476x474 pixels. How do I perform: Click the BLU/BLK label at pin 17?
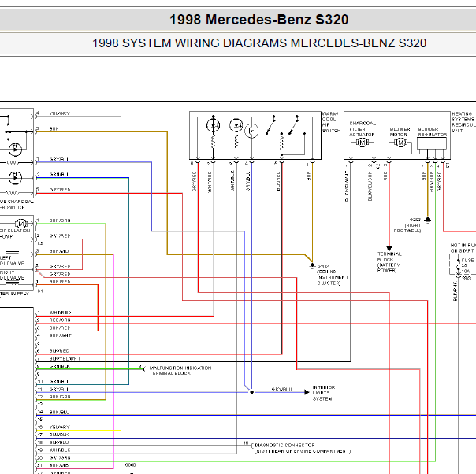(x=59, y=435)
